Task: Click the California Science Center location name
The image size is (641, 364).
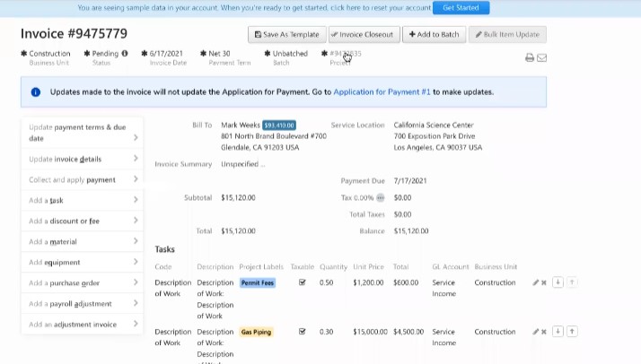Action: click(x=434, y=125)
